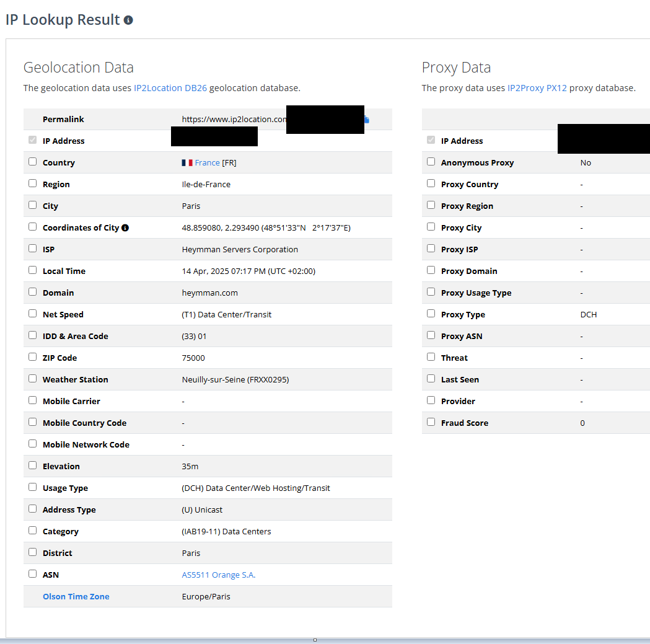Copy the permalink using the copy icon
The width and height of the screenshot is (650, 644).
(x=366, y=120)
